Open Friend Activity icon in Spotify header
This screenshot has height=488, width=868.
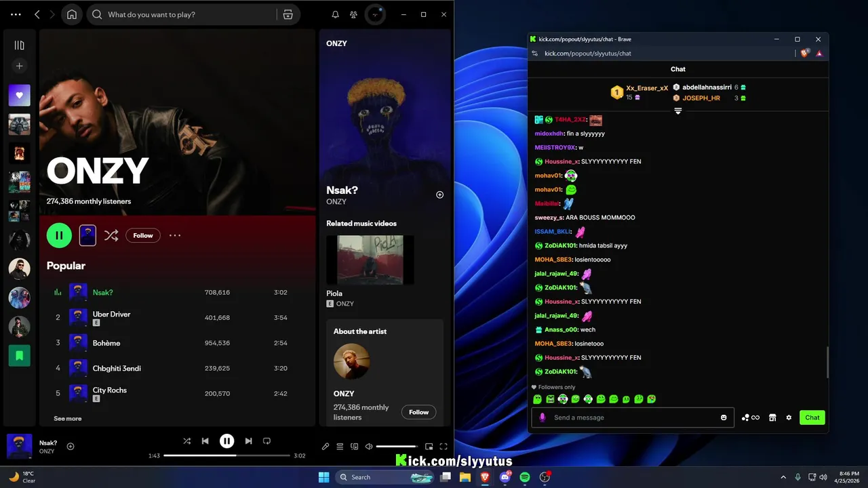pyautogui.click(x=353, y=14)
